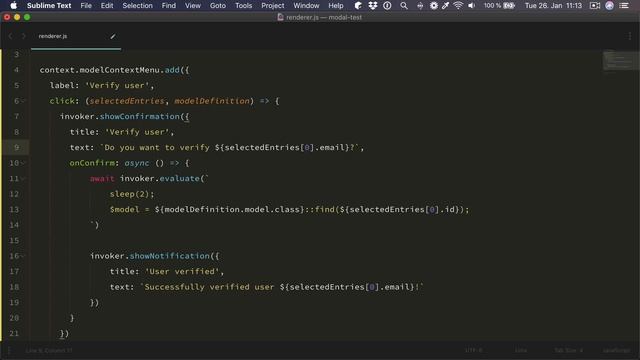Image resolution: width=640 pixels, height=360 pixels.
Task: Open the Selection menu
Action: [138, 6]
